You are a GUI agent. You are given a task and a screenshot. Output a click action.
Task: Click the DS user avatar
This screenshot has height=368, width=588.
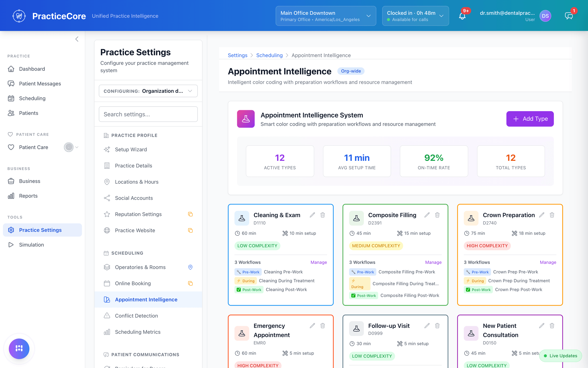[x=545, y=16]
